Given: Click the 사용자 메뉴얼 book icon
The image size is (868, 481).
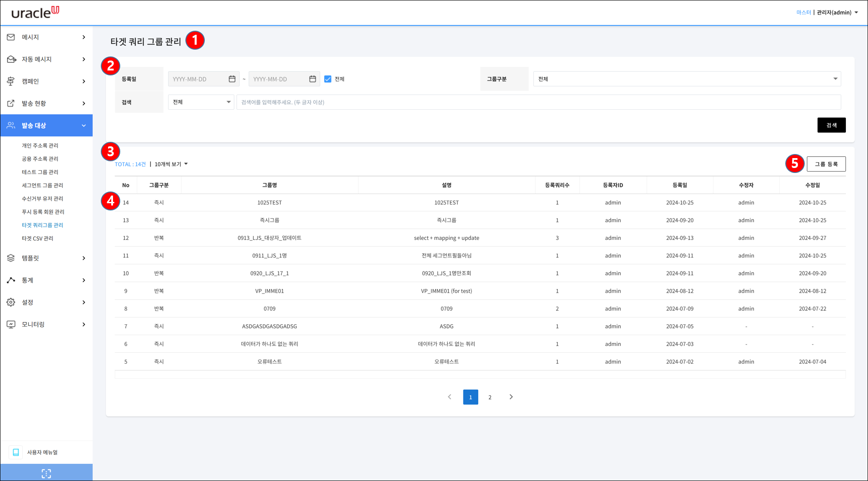Looking at the screenshot, I should [16, 452].
